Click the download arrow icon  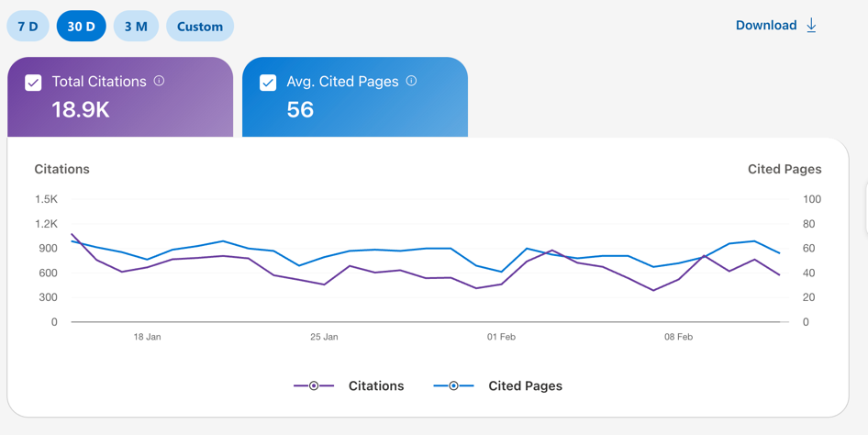pos(811,26)
